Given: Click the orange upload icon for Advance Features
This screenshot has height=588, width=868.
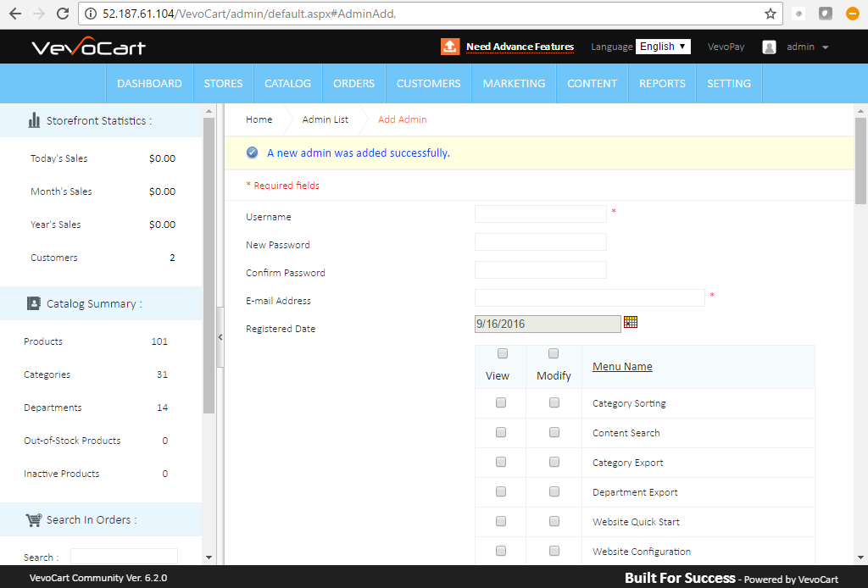Looking at the screenshot, I should pyautogui.click(x=450, y=47).
